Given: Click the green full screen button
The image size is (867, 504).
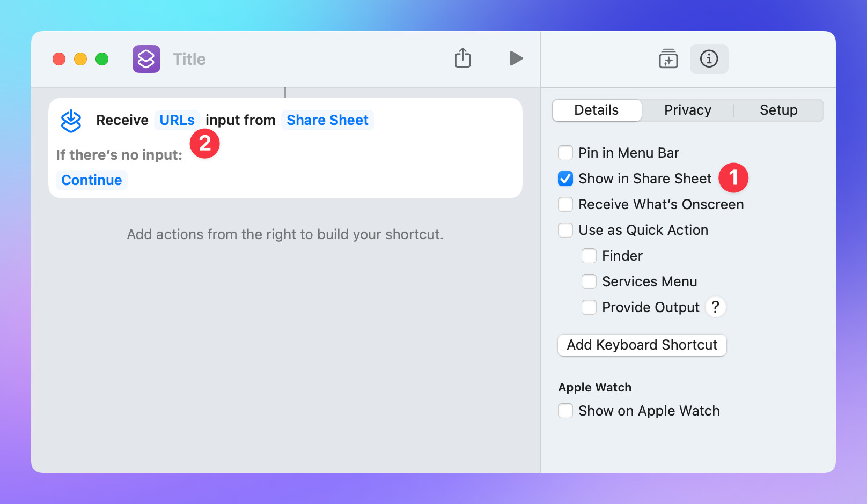Looking at the screenshot, I should click(x=102, y=59).
